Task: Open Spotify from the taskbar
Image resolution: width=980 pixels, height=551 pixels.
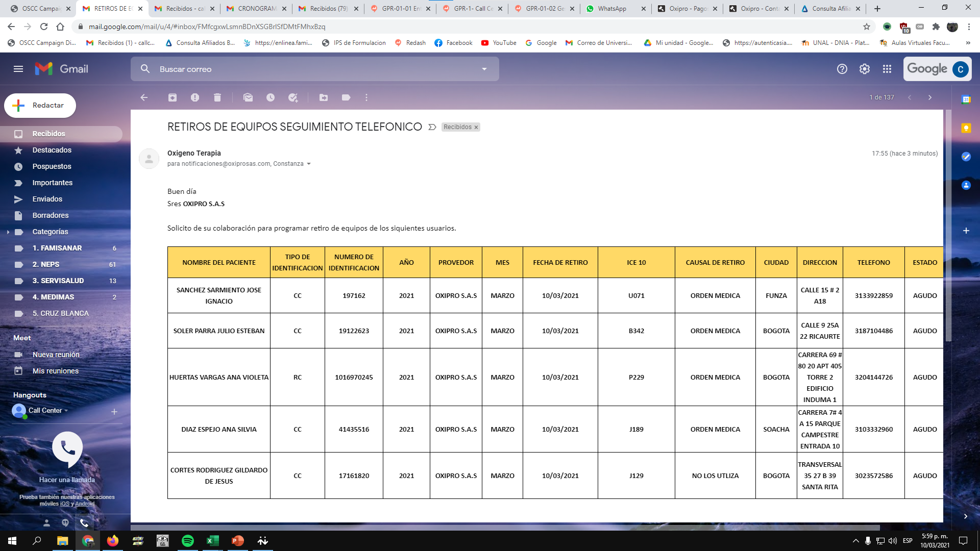Action: coord(188,541)
